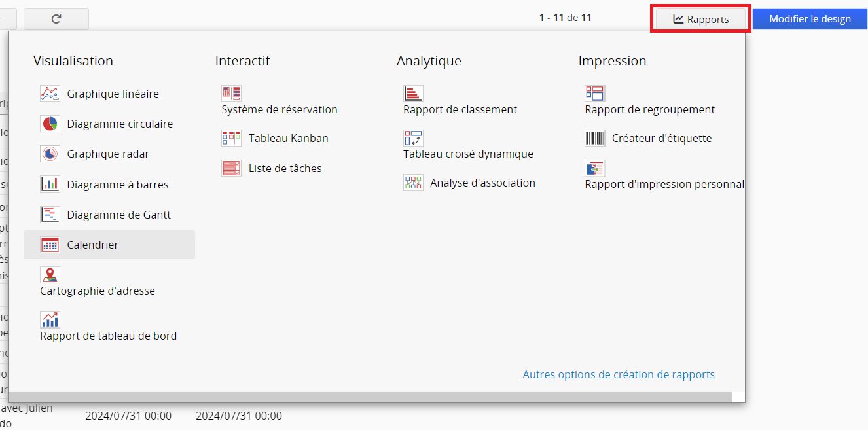The width and height of the screenshot is (868, 430).
Task: Open Autres options de création de rapports link
Action: pos(618,374)
